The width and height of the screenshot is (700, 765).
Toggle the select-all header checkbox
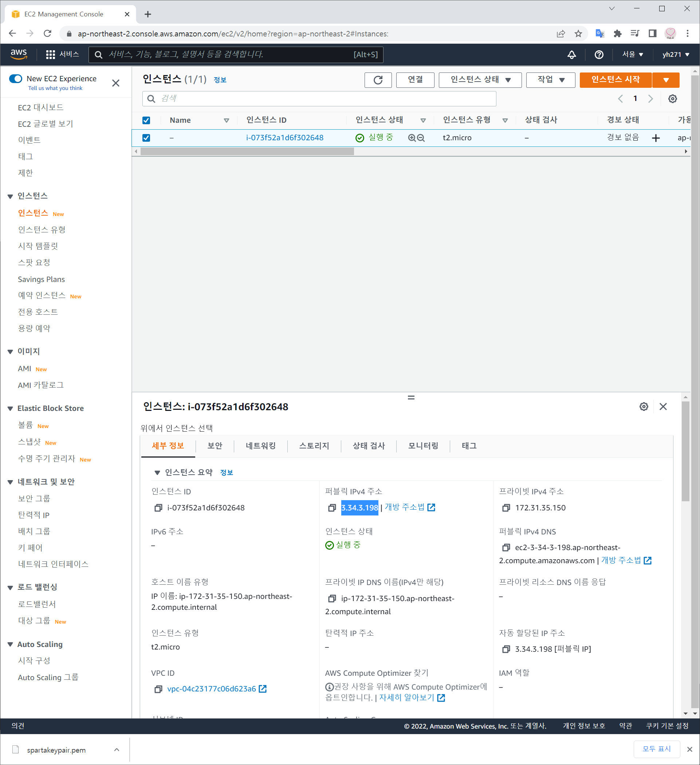click(x=146, y=120)
